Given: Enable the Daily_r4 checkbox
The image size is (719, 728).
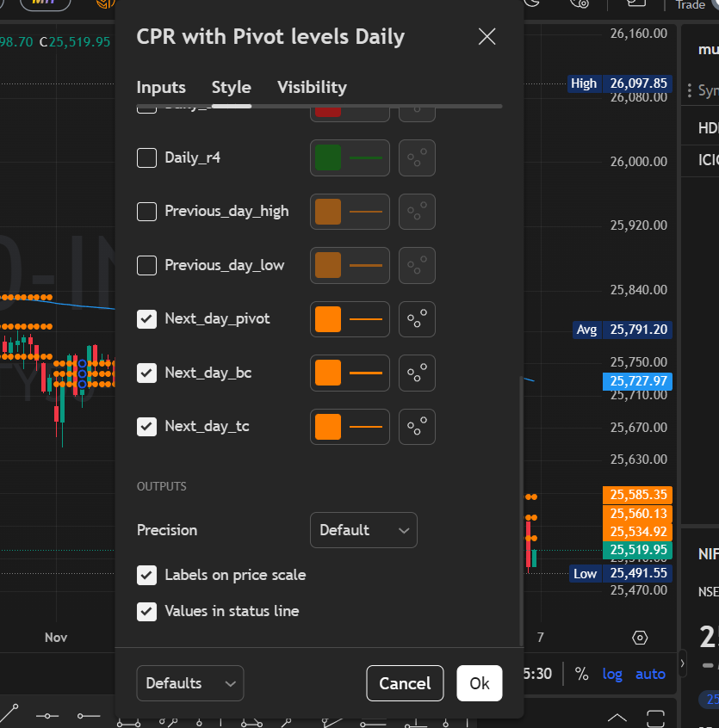Looking at the screenshot, I should pos(147,158).
